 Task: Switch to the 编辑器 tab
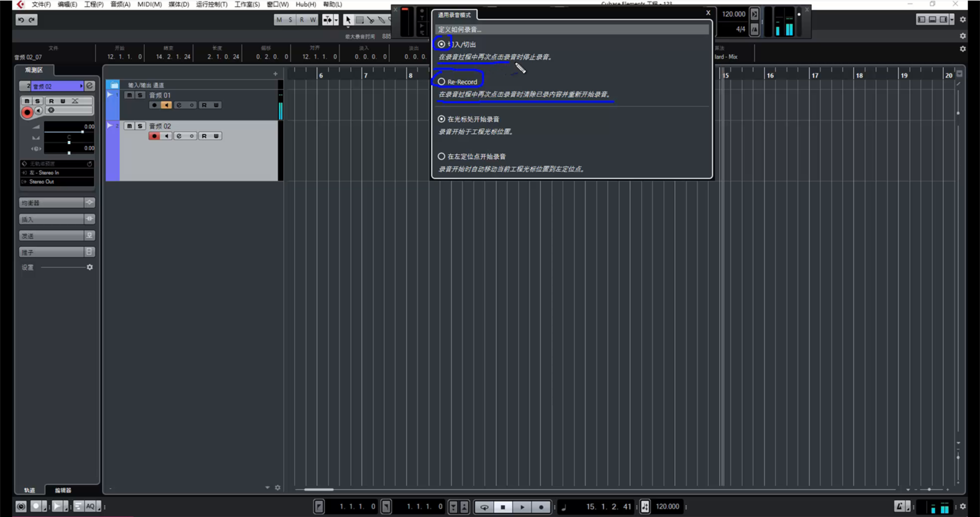pos(63,490)
